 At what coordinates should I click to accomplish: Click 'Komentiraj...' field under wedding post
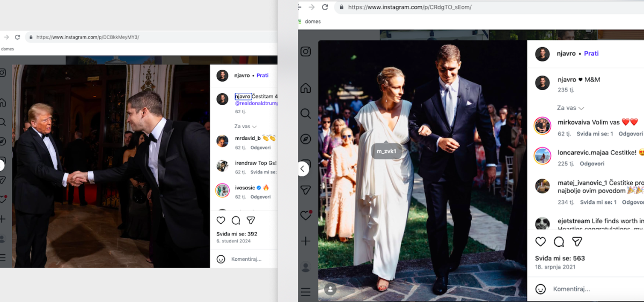[x=572, y=289]
